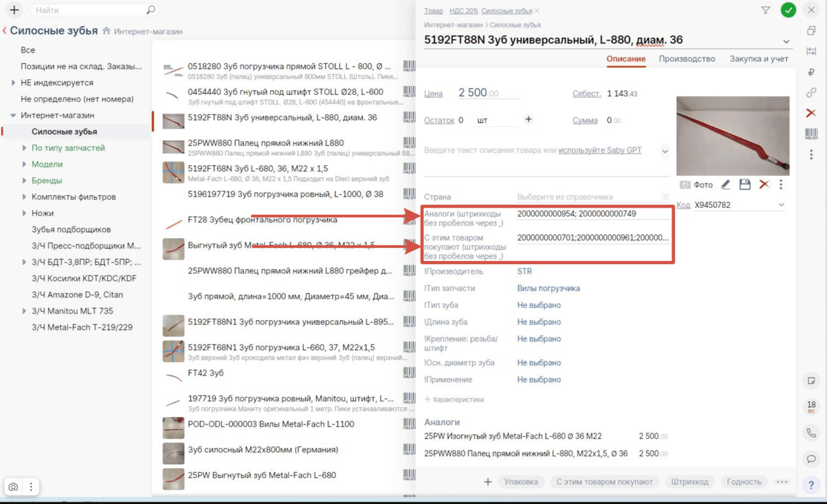
Task: Click the Штрихкод button
Action: tap(691, 482)
